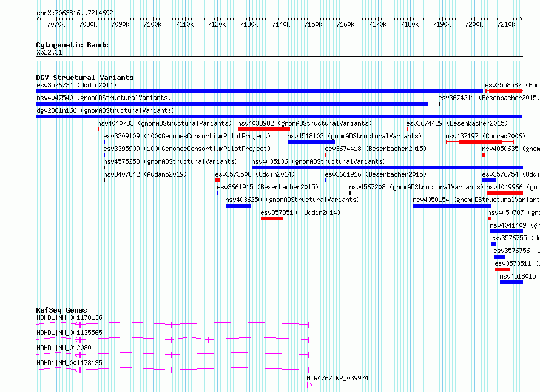Click esv3674211 (Besenbacher2015) label
Image resolution: width=540 pixels, height=392 pixels.
[x=489, y=98]
